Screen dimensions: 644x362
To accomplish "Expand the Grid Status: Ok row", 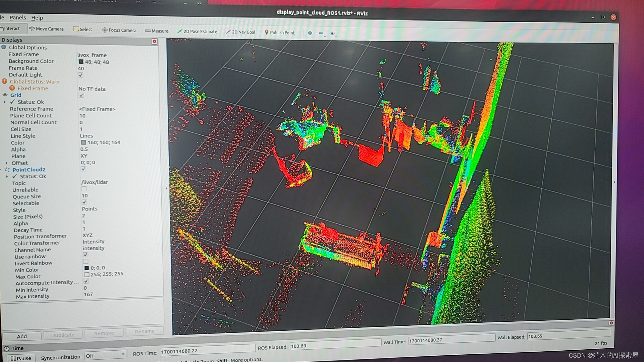I will click(5, 102).
